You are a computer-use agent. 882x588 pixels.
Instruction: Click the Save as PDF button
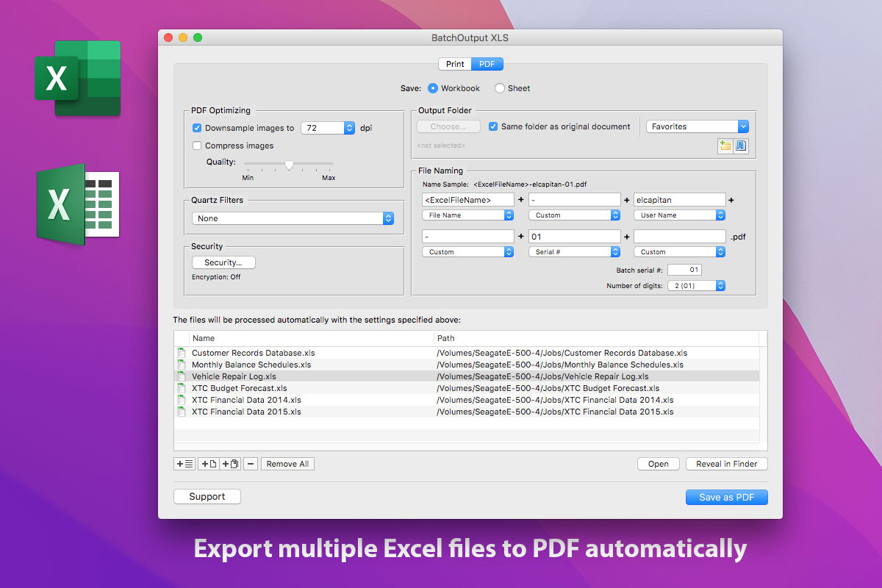pos(727,498)
